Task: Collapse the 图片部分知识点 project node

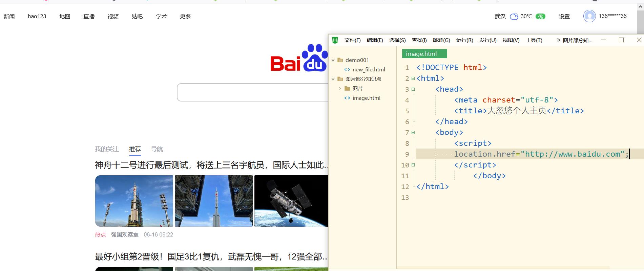Action: coord(333,79)
